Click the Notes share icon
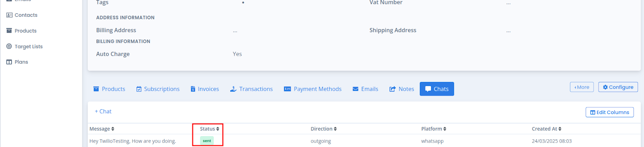 [x=392, y=89]
